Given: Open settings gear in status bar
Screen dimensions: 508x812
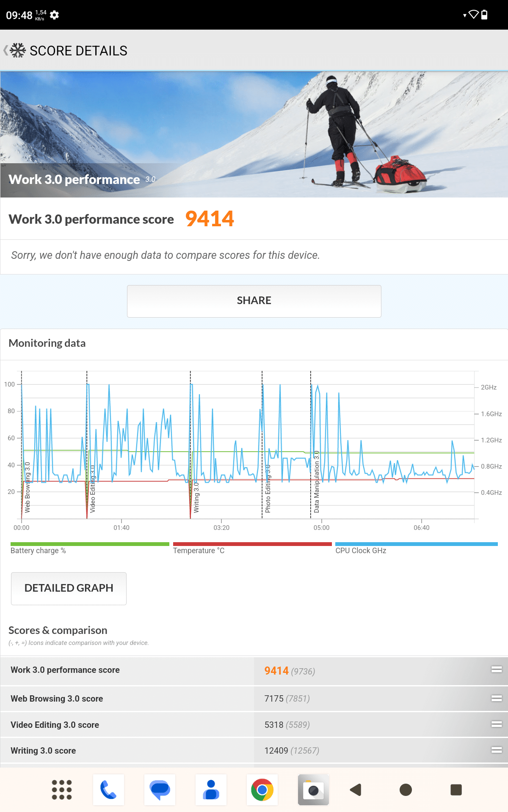Looking at the screenshot, I should tap(54, 15).
